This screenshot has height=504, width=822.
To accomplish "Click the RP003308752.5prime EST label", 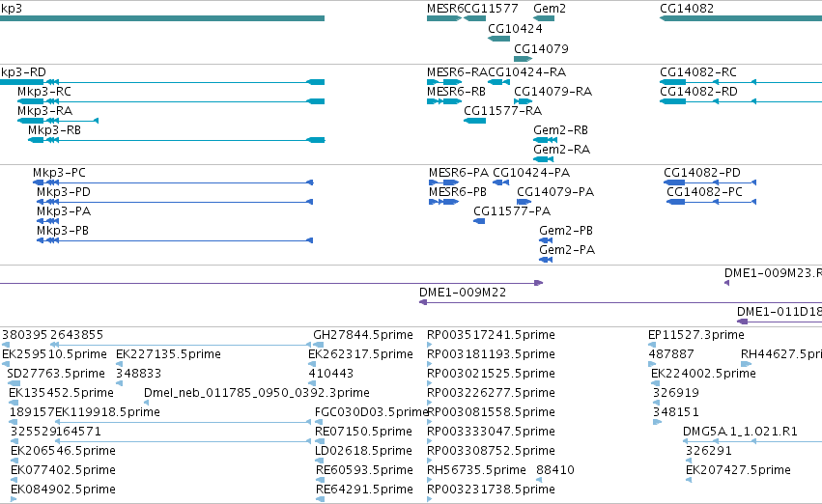I will [x=491, y=451].
